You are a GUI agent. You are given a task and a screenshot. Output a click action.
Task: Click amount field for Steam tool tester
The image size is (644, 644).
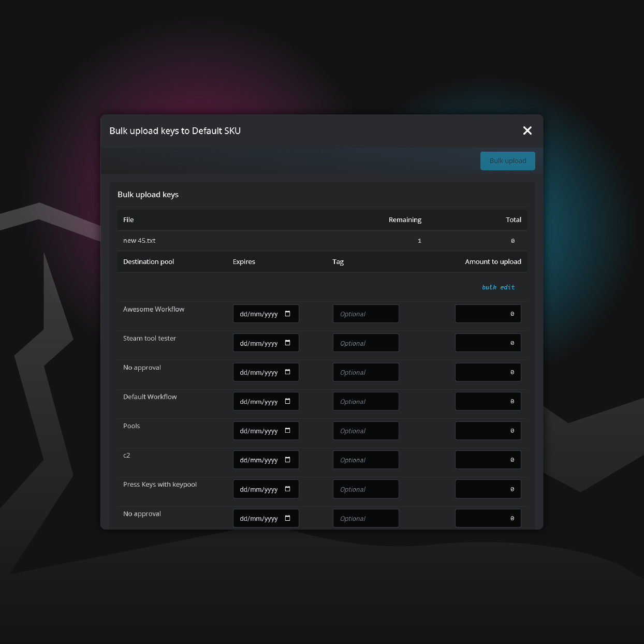coord(488,343)
